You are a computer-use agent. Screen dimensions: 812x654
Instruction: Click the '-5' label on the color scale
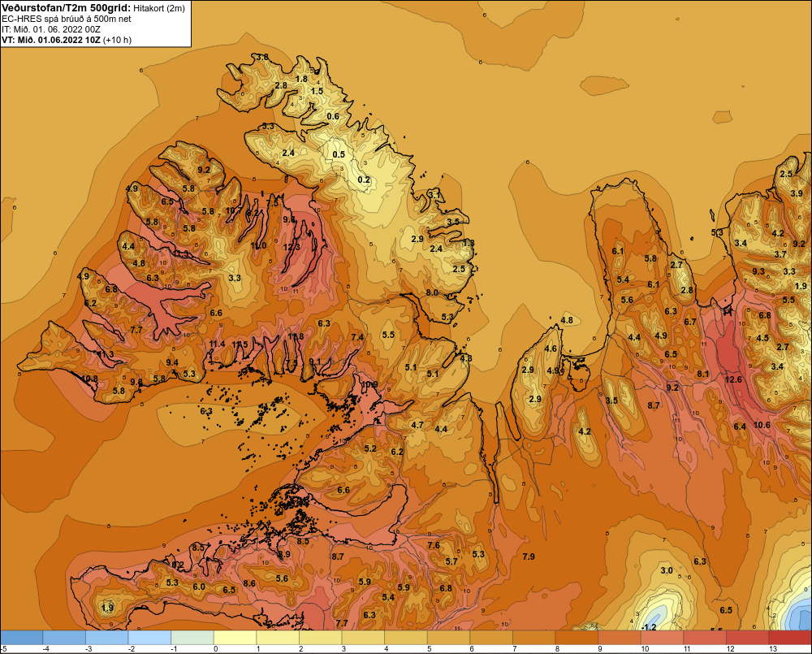point(3,649)
